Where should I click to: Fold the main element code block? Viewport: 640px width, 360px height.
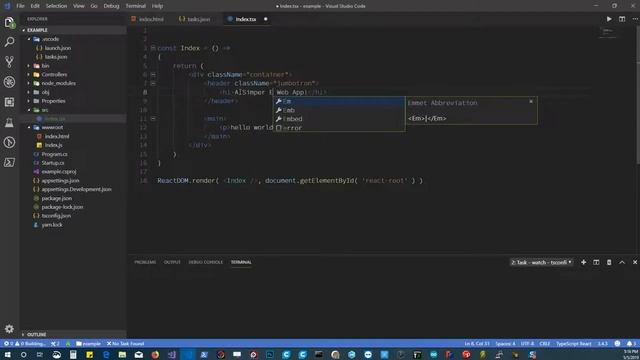click(x=153, y=119)
